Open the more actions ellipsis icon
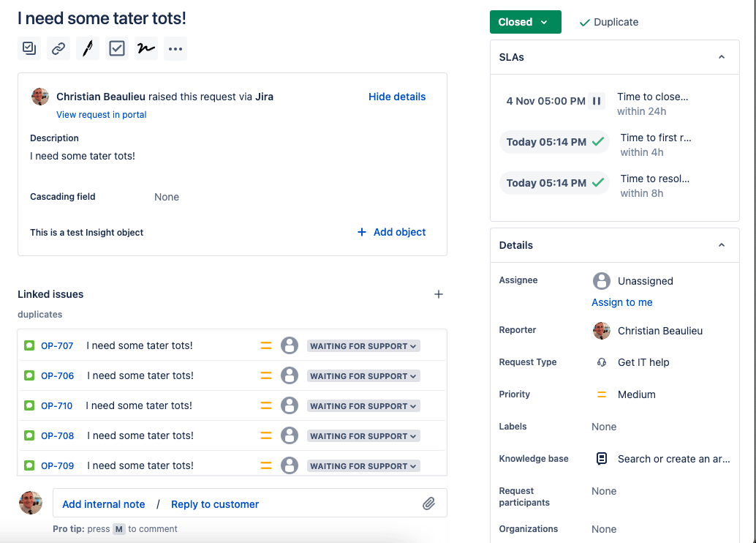The image size is (756, 543). pos(175,48)
